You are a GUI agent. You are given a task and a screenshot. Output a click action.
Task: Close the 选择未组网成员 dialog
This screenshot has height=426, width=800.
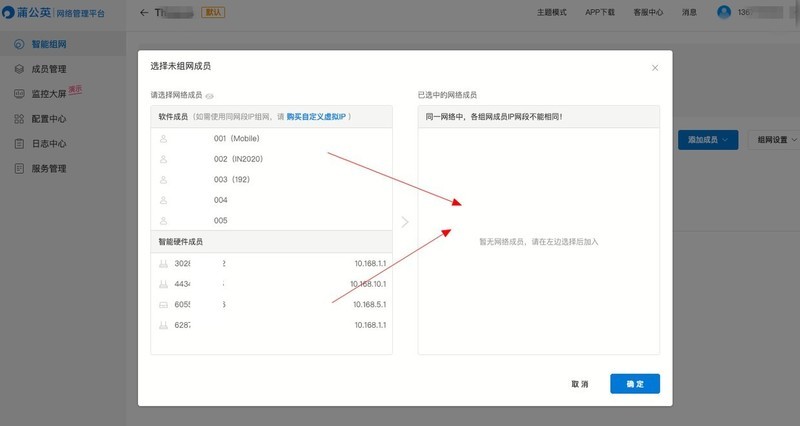(x=655, y=68)
